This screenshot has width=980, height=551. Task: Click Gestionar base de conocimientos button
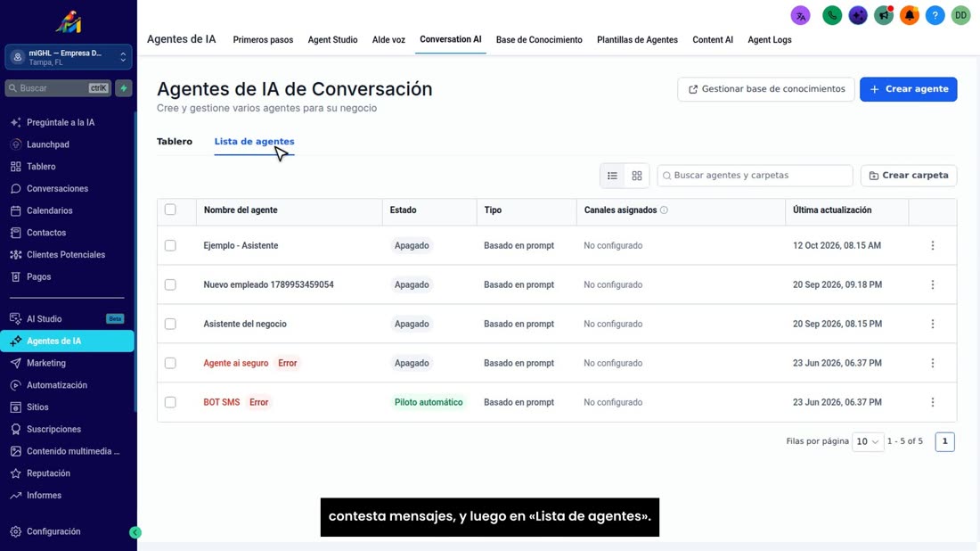click(766, 89)
